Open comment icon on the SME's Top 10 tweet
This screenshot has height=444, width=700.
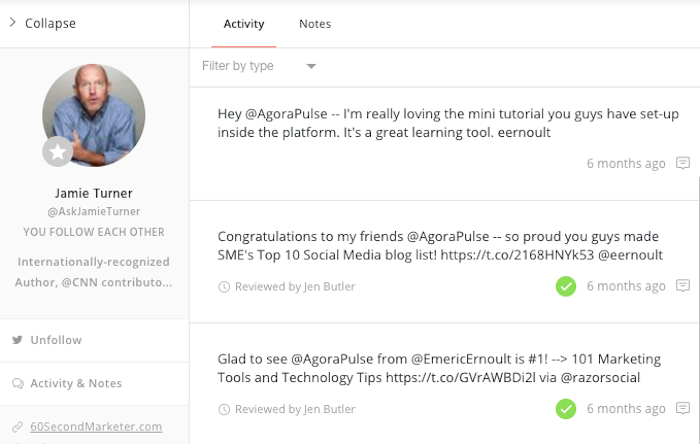point(683,285)
